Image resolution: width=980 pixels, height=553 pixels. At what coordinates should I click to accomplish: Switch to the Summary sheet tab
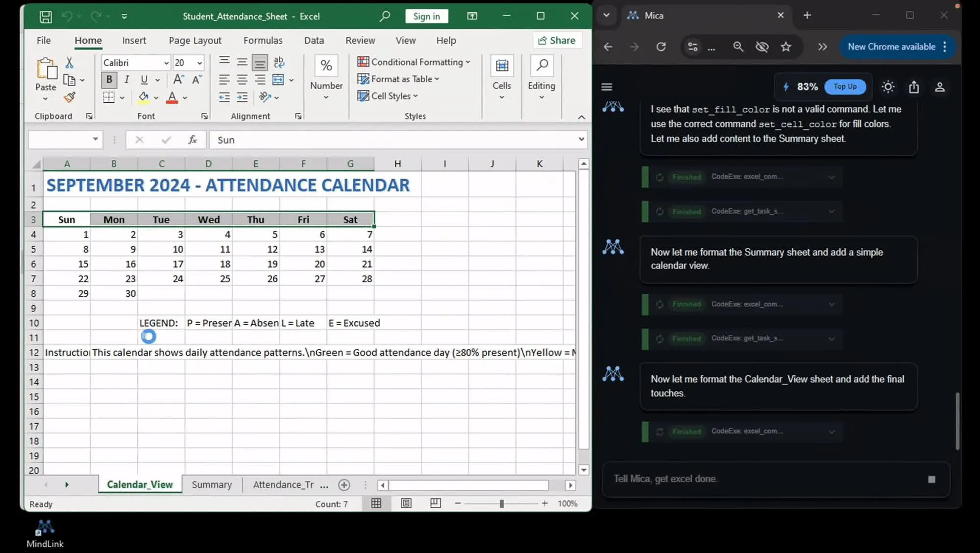tap(212, 484)
